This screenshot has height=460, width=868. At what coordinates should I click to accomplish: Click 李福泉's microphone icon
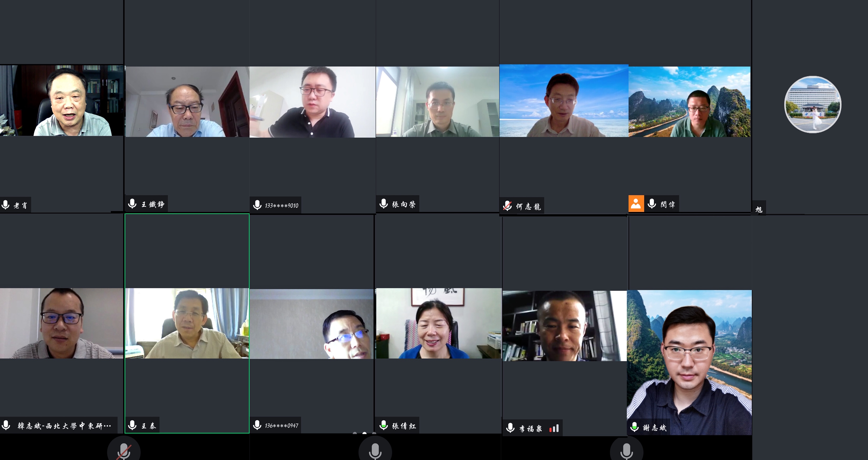click(510, 428)
